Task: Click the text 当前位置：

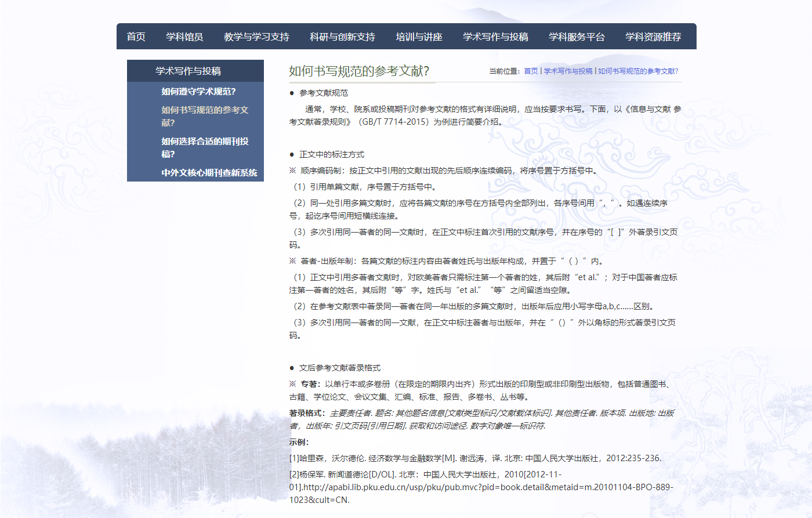Action: [x=505, y=71]
